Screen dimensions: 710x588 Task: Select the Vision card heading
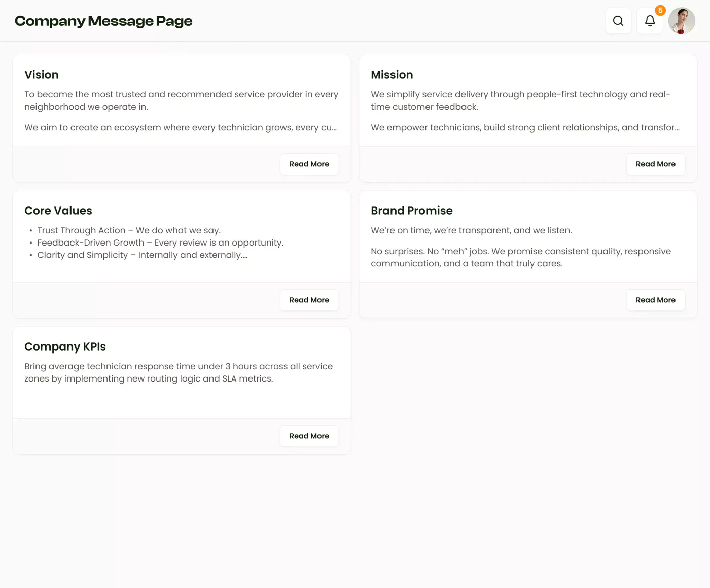pyautogui.click(x=42, y=75)
